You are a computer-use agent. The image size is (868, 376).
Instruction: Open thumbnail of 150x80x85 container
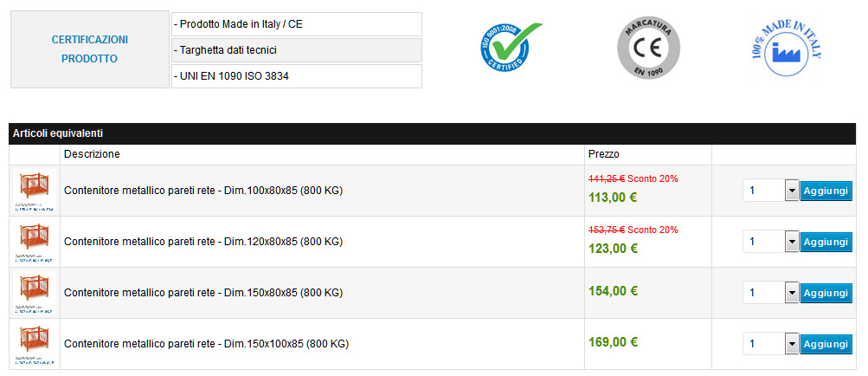pos(35,293)
